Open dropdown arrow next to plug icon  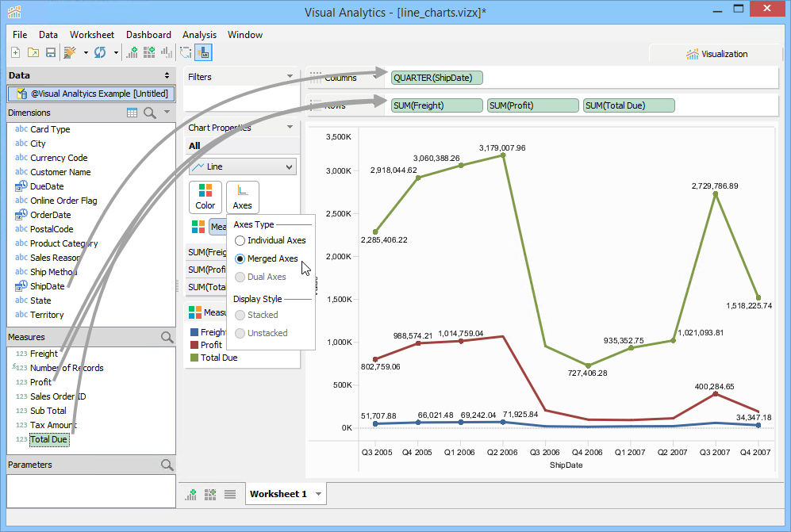coord(86,52)
